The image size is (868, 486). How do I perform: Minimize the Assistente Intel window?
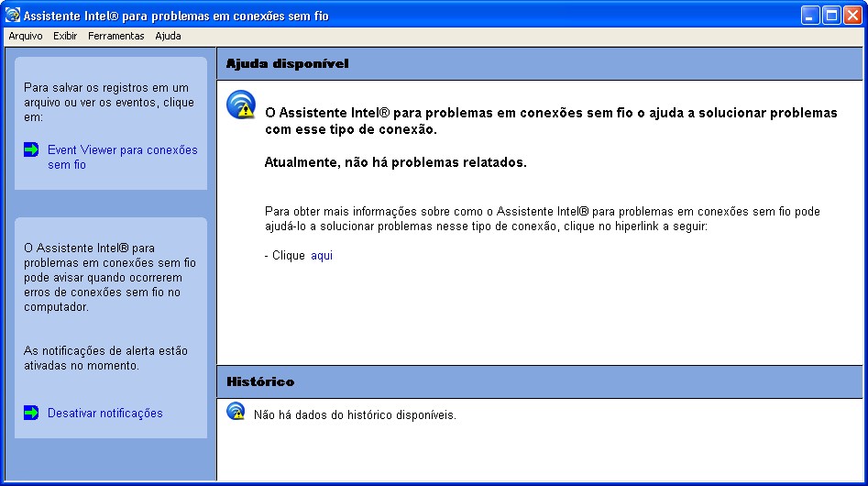pyautogui.click(x=810, y=16)
